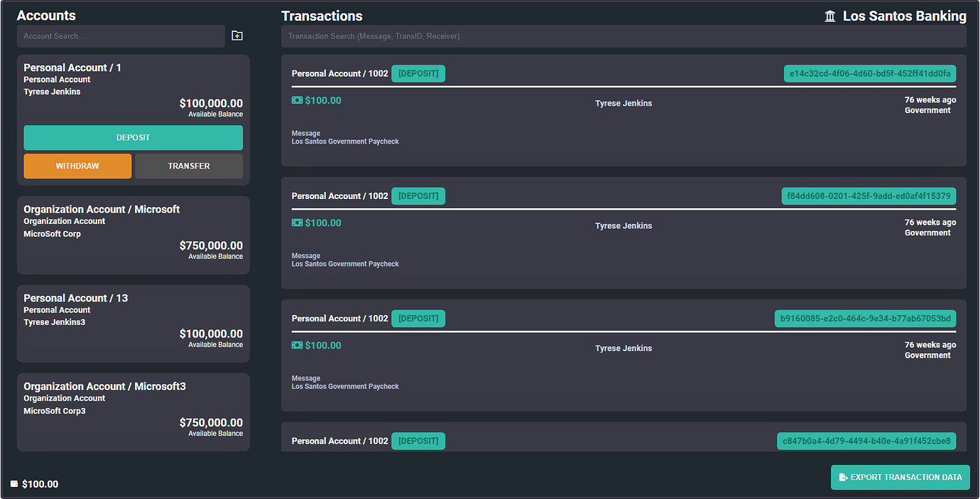The height and width of the screenshot is (499, 980).
Task: Click the DEPOSIT badge on the first transaction
Action: [x=418, y=73]
